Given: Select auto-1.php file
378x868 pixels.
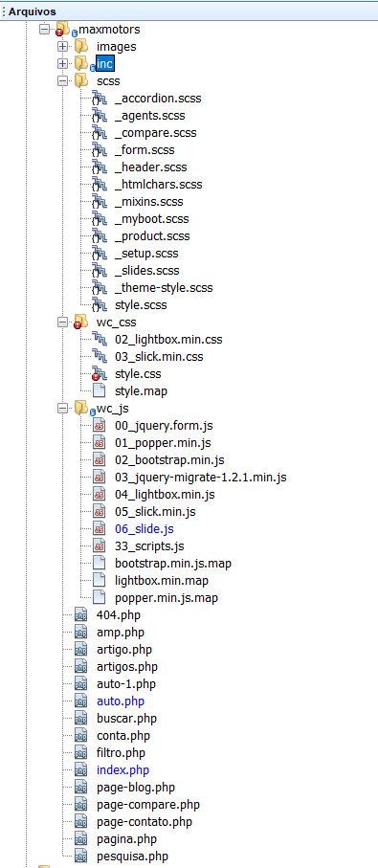Looking at the screenshot, I should 126,683.
